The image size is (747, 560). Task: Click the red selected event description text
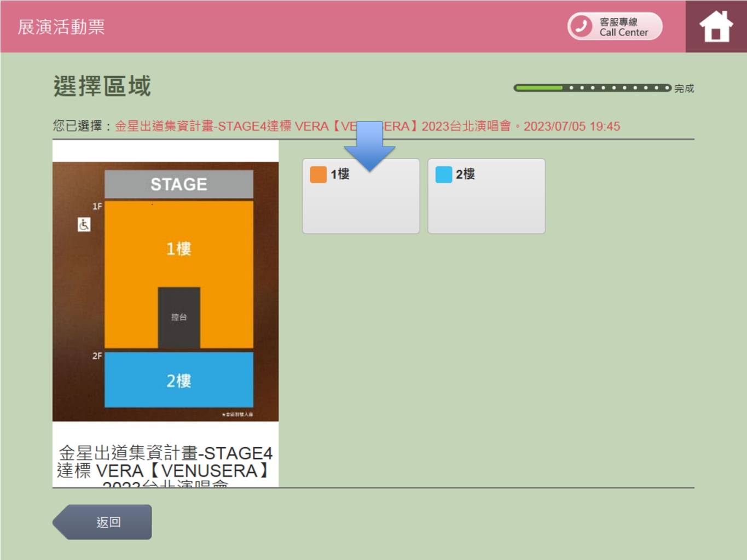[x=367, y=126]
